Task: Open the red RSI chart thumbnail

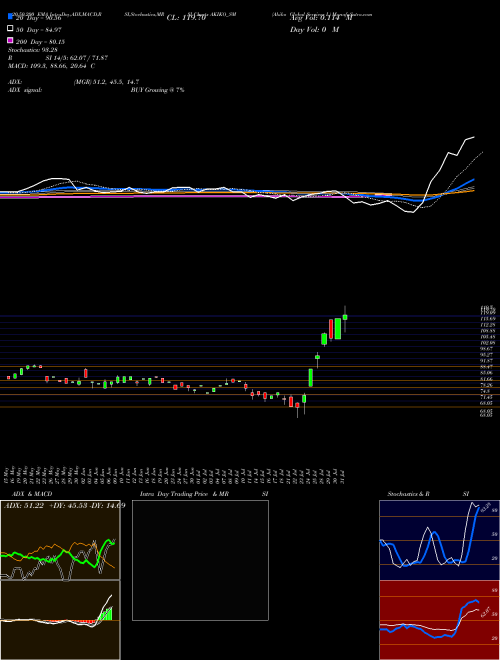Action: (x=439, y=620)
